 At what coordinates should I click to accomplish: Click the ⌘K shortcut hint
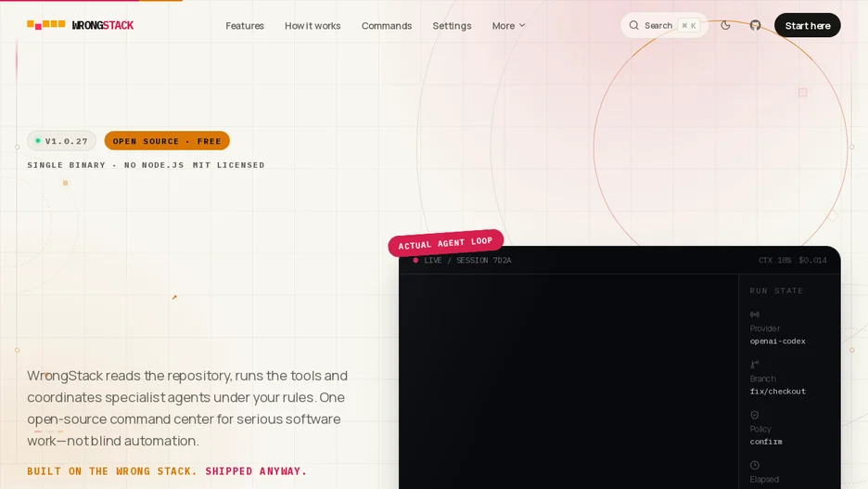(x=689, y=25)
